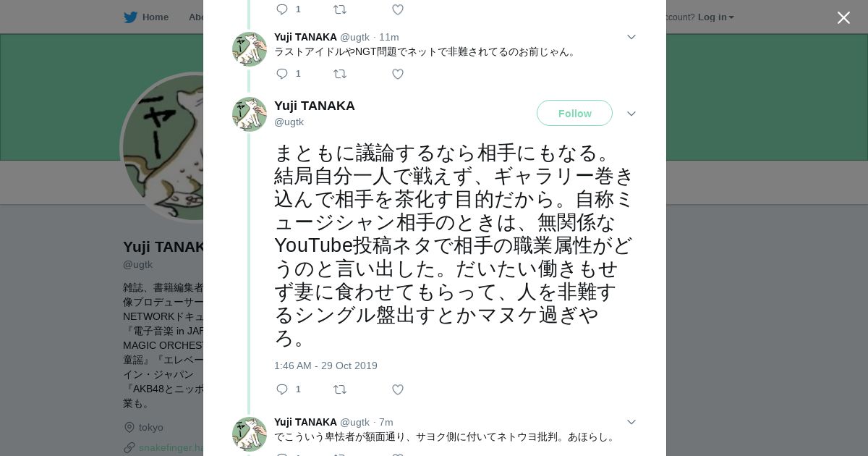868x456 pixels.
Task: Like the topmost partially visible tweet
Action: point(397,9)
